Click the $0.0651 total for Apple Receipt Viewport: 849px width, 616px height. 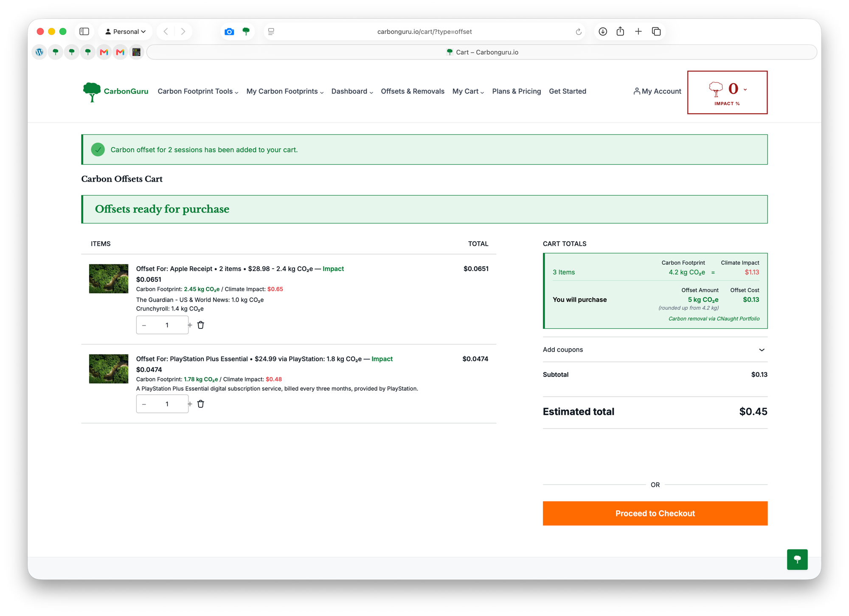pos(476,269)
